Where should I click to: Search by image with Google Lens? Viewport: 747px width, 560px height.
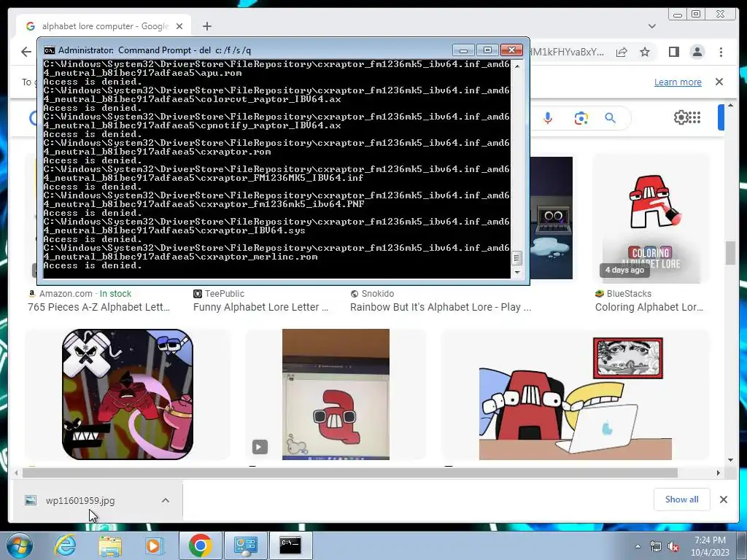tap(581, 117)
